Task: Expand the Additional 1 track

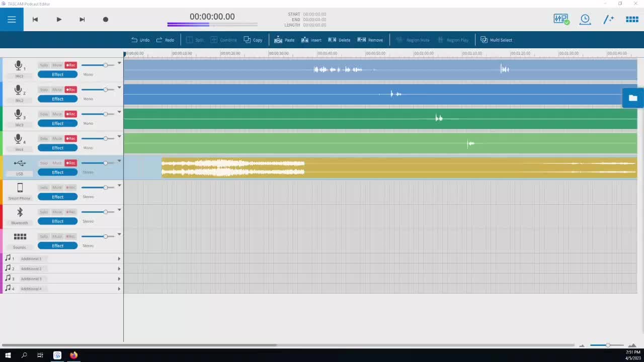Action: (119, 258)
